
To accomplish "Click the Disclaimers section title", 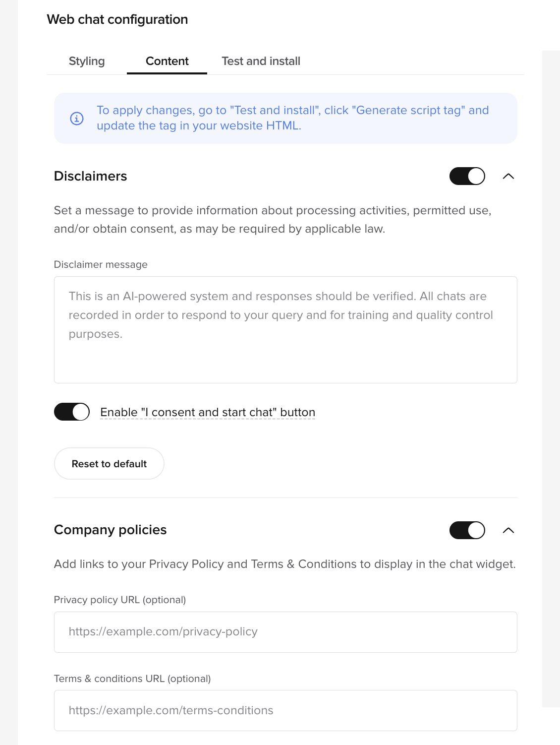I will tap(91, 177).
